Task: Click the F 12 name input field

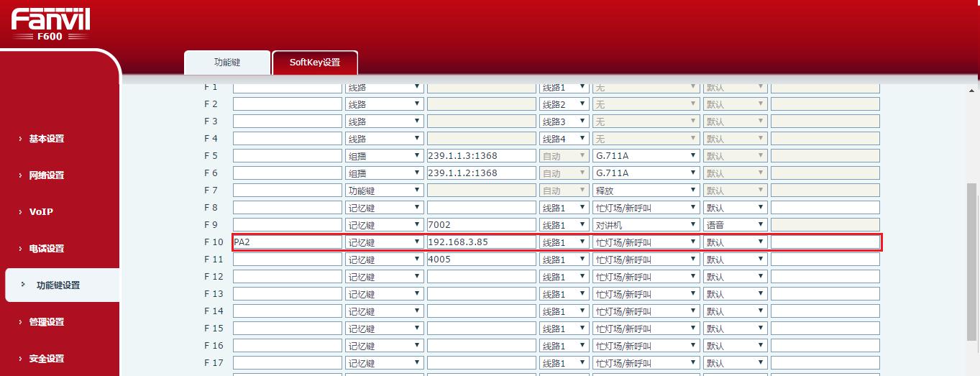Action: click(x=288, y=277)
